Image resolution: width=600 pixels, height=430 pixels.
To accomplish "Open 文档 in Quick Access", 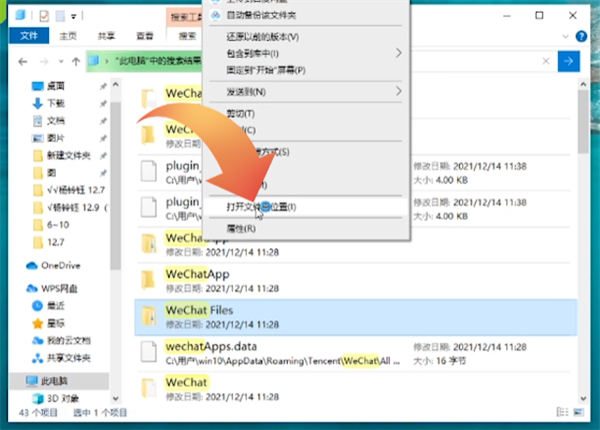I will [56, 121].
